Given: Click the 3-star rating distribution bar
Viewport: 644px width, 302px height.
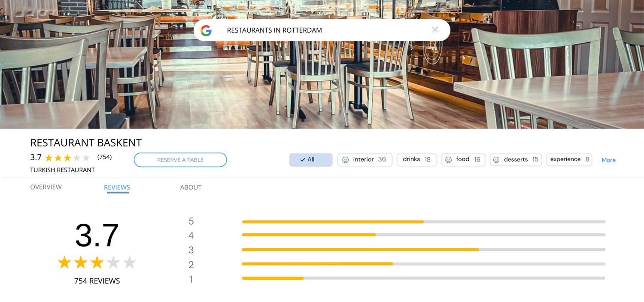Looking at the screenshot, I should pyautogui.click(x=423, y=250).
